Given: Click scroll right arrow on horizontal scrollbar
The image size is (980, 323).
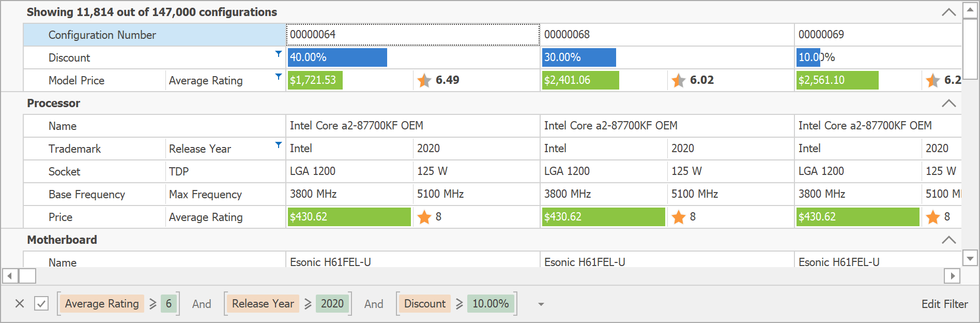Looking at the screenshot, I should (x=952, y=276).
